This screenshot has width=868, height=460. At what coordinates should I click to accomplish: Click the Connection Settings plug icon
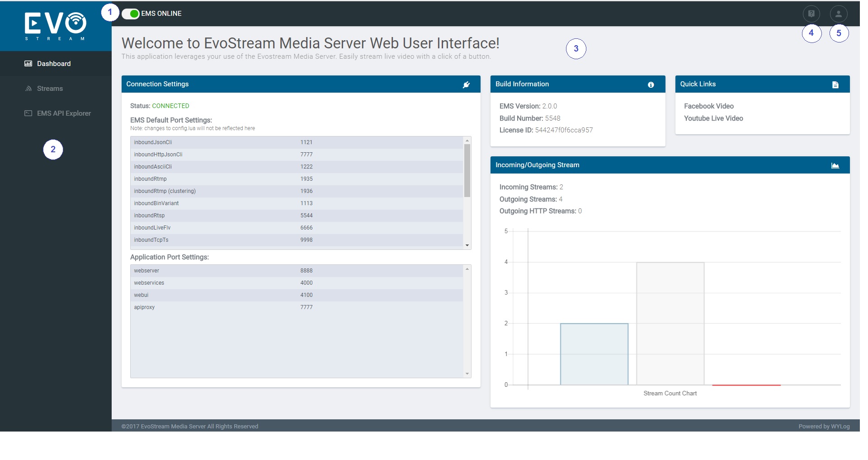[466, 84]
